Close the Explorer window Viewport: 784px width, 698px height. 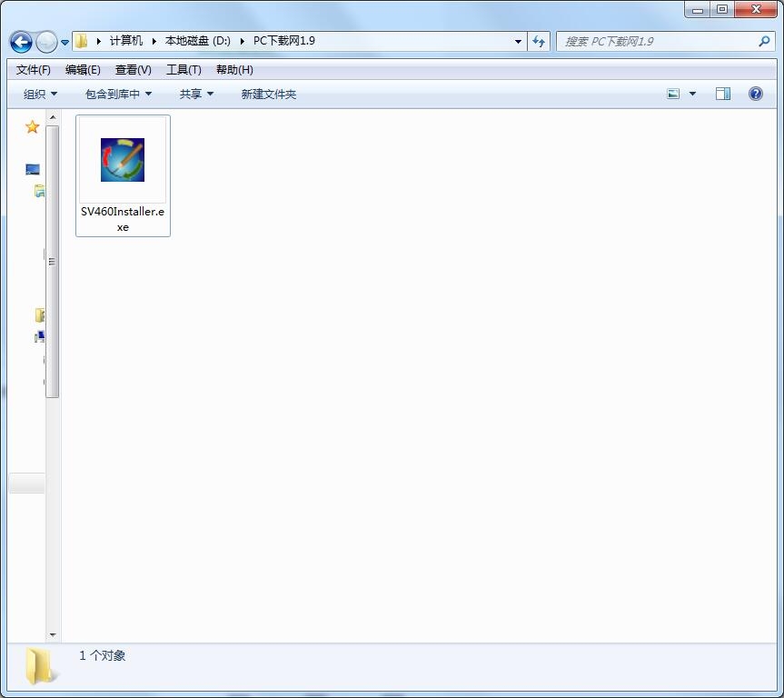pyautogui.click(x=756, y=9)
